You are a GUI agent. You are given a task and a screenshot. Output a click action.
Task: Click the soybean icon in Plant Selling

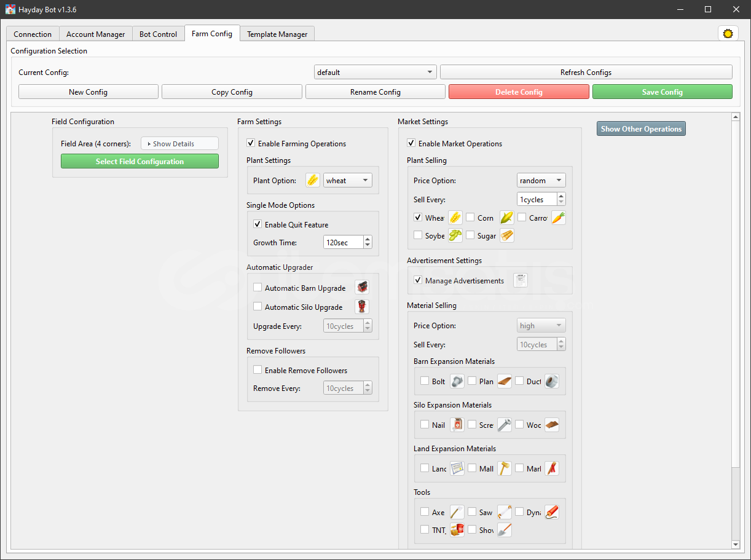pos(455,235)
